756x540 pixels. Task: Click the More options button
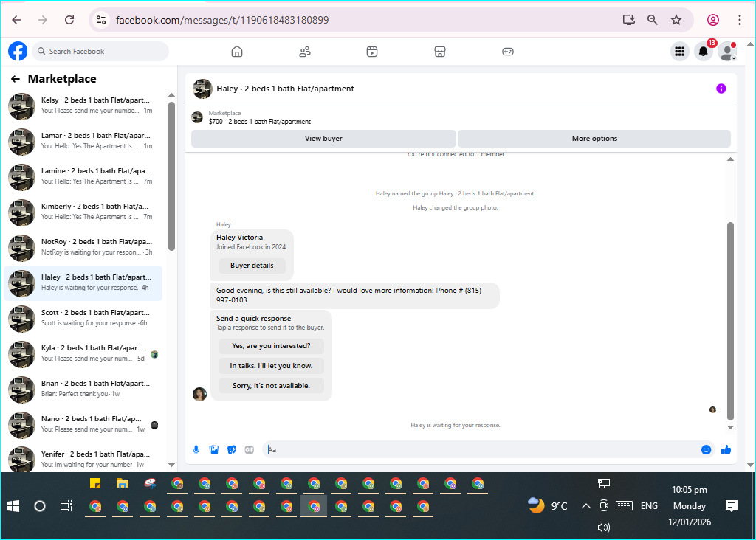(x=594, y=139)
